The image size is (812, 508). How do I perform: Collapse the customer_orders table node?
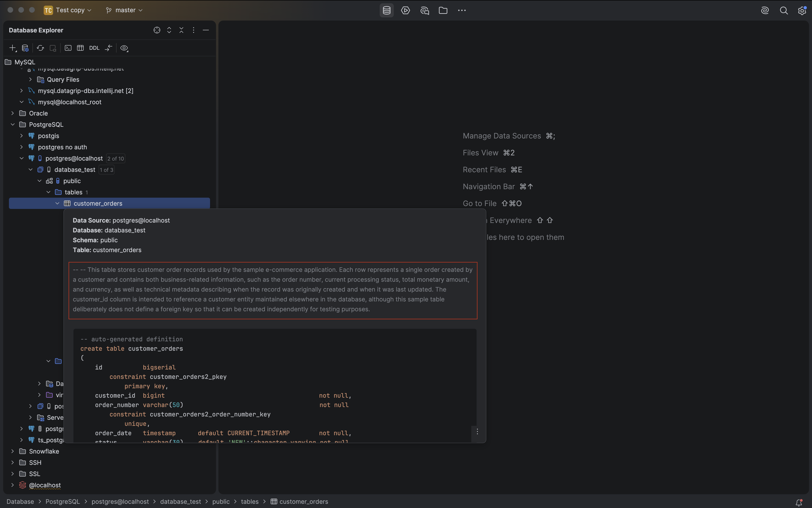click(x=58, y=203)
